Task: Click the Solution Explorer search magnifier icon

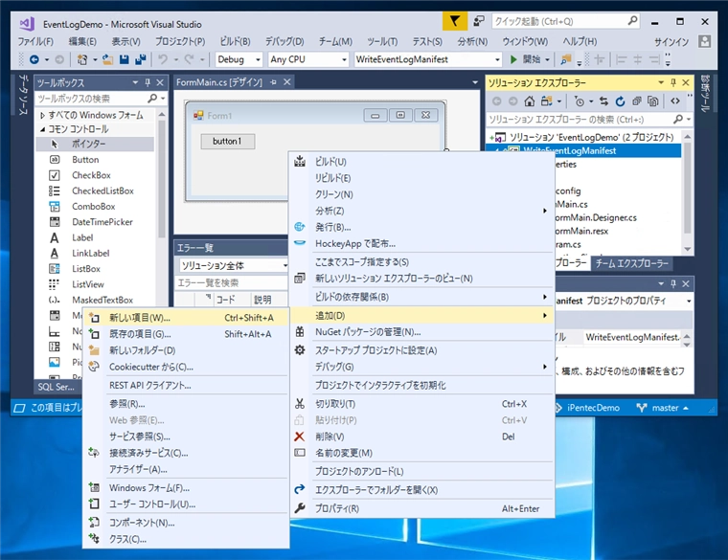Action: click(678, 120)
